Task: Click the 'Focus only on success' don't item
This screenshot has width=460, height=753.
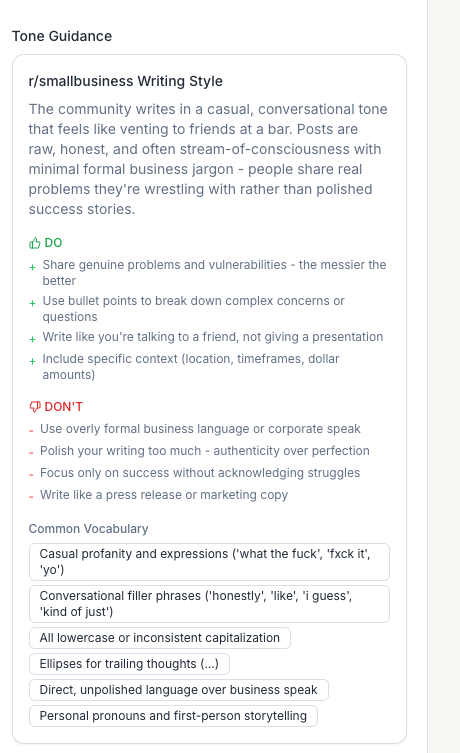Action: pyautogui.click(x=200, y=473)
